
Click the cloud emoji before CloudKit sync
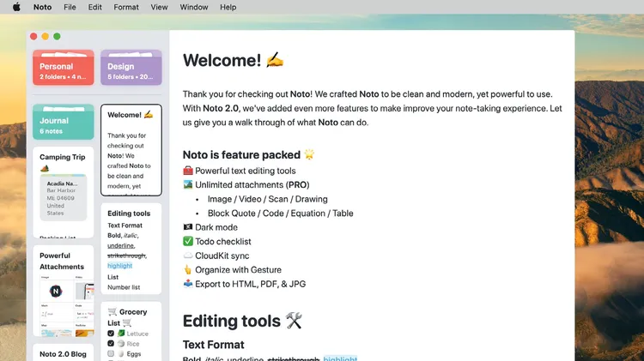pos(188,256)
